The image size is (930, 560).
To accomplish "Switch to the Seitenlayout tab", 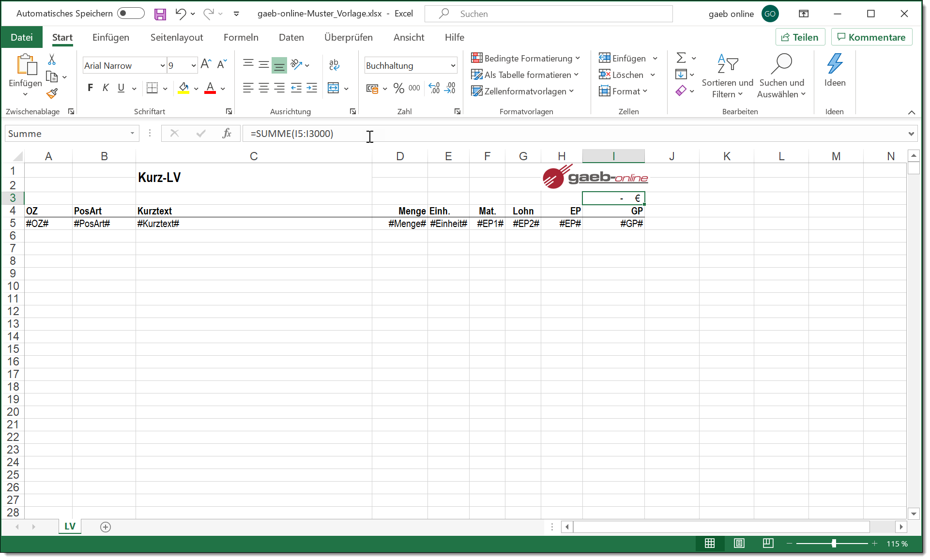I will [x=177, y=37].
